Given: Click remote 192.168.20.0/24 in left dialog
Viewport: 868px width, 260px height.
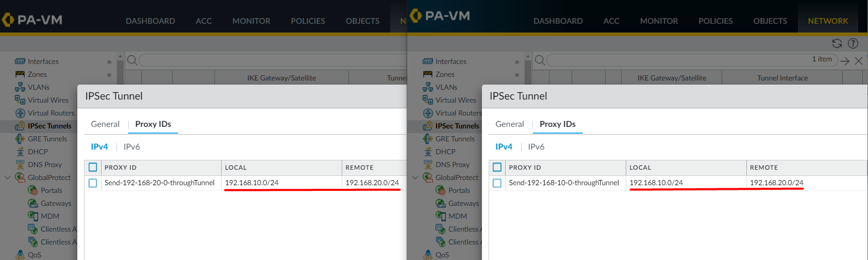Looking at the screenshot, I should click(372, 183).
